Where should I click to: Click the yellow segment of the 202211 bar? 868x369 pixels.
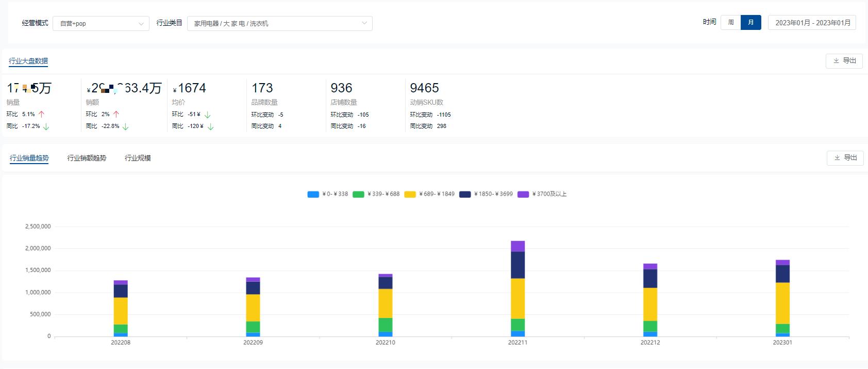pyautogui.click(x=518, y=298)
